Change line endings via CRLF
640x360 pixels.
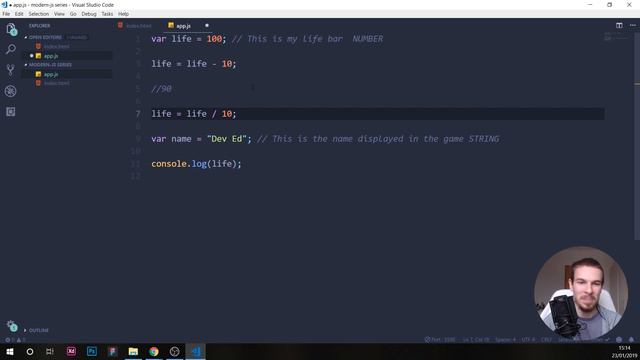[546, 340]
